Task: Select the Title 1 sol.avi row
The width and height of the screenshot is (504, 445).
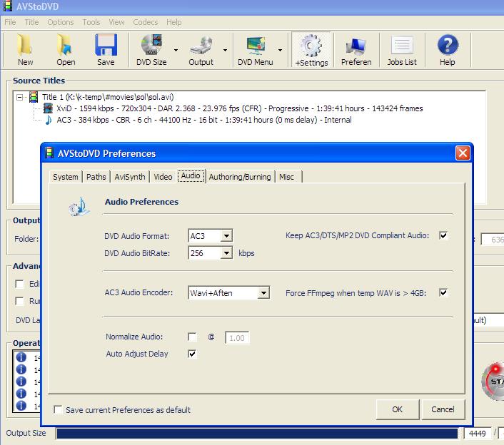Action: [108, 97]
